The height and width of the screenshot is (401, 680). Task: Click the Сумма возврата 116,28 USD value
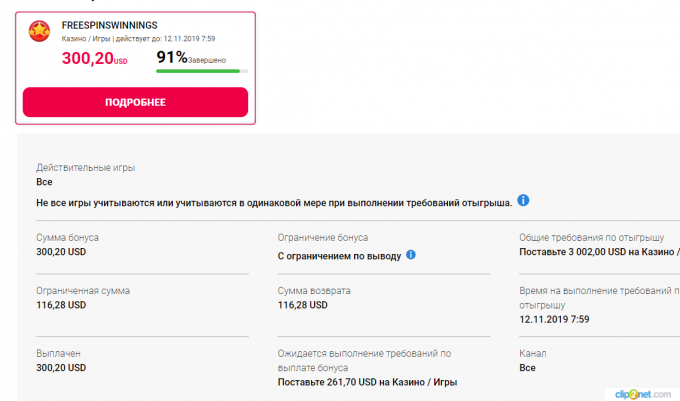pos(303,305)
